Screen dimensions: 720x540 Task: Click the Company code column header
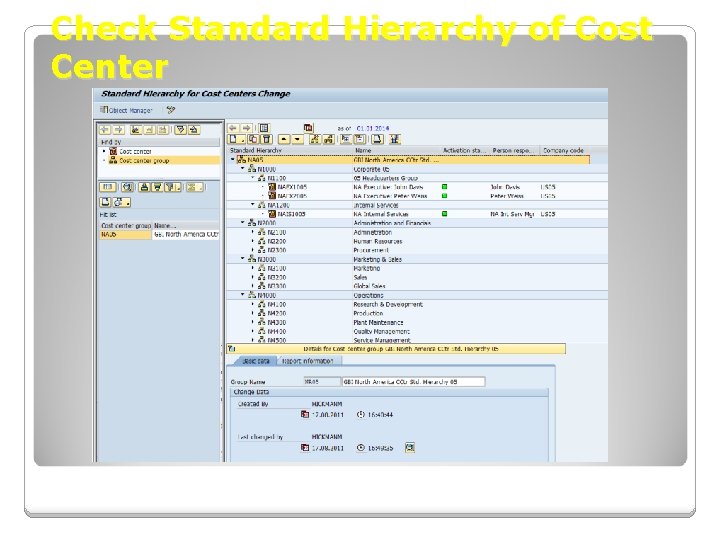(x=565, y=151)
